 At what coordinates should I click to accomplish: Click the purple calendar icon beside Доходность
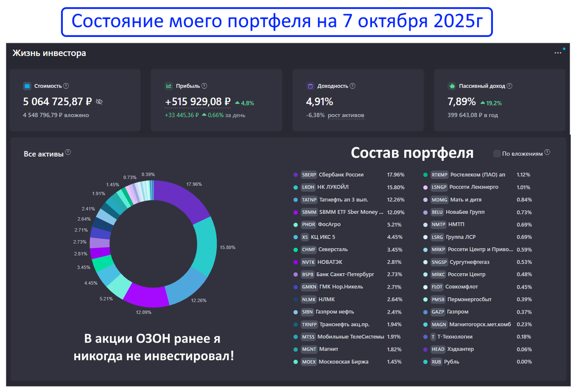(311, 86)
